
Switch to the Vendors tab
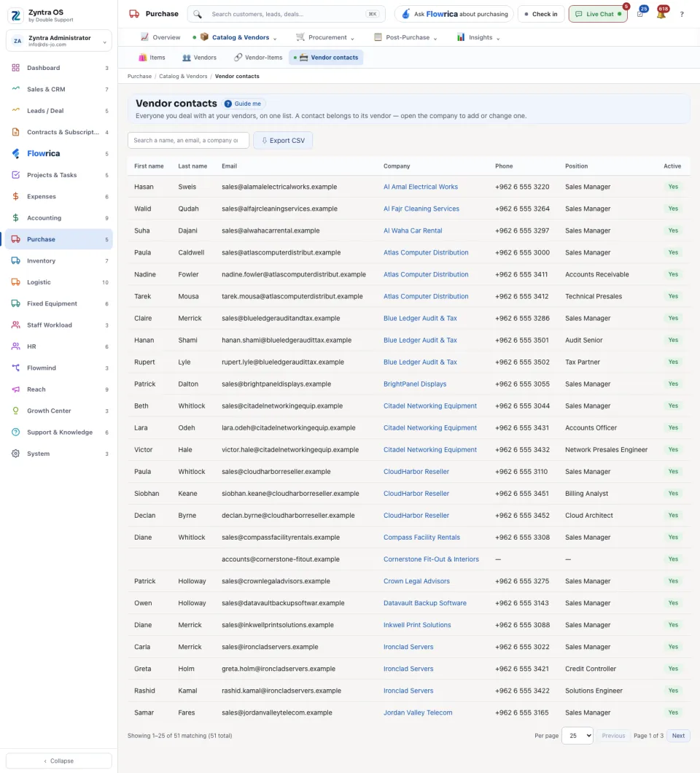[x=199, y=58]
